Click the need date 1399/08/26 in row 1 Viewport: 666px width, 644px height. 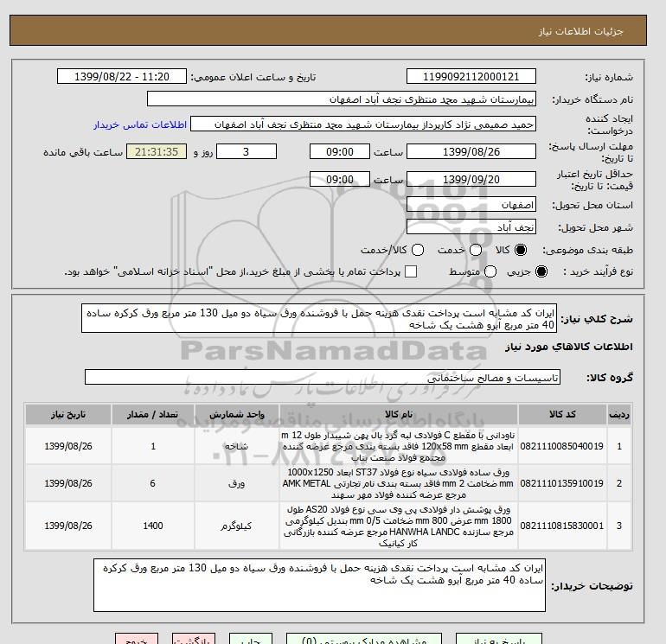(68, 446)
